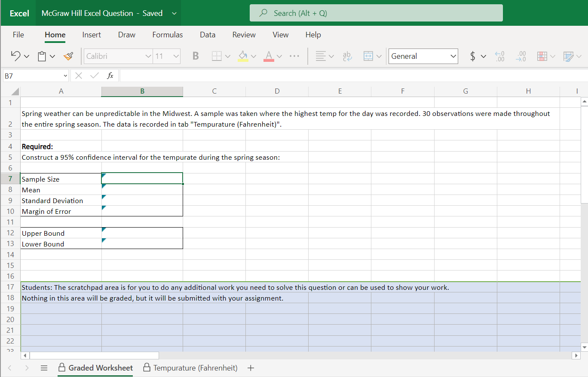Apply bold formatting from the ribbon

pyautogui.click(x=195, y=56)
